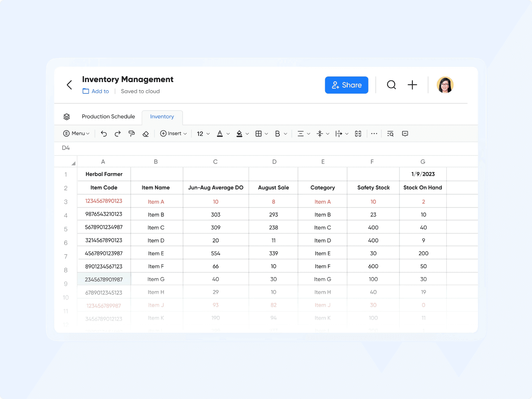Click the horizontal alignment icon
The width and height of the screenshot is (532, 399).
click(x=301, y=134)
